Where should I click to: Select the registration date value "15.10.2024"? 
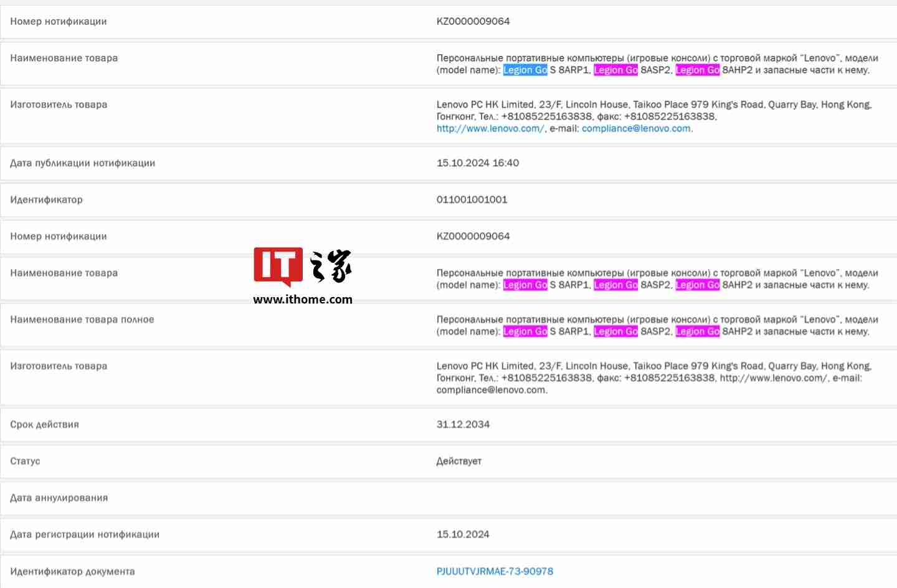click(463, 534)
